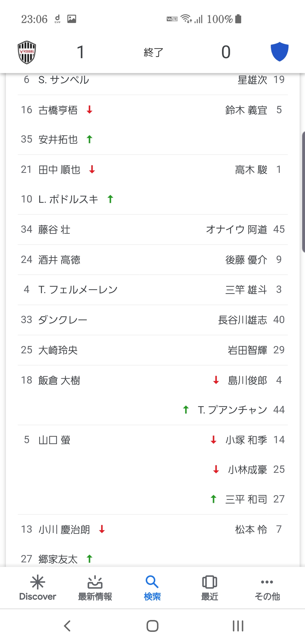Tap the Vissel Kobe team crest
Screen dimensions: 305x644
[x=27, y=52]
